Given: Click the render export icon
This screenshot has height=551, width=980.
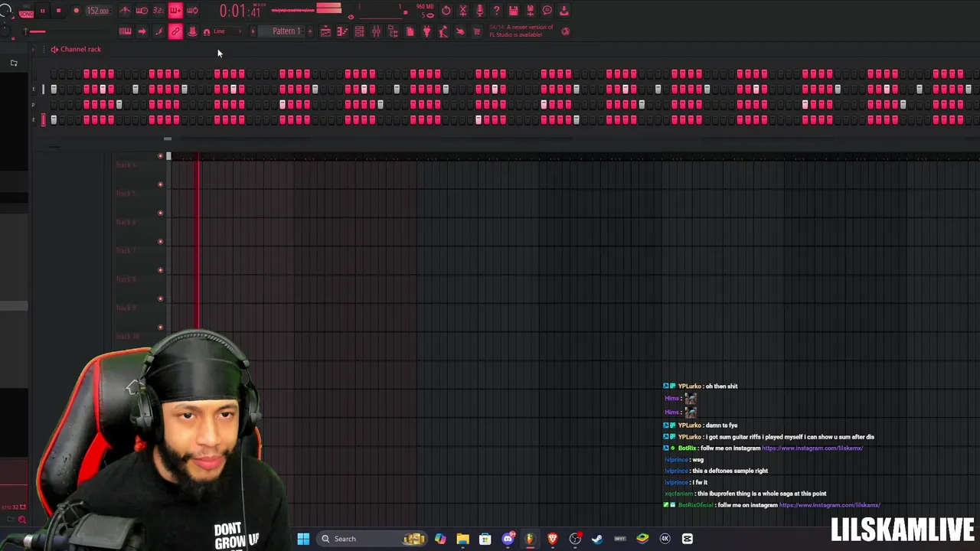Looking at the screenshot, I should click(x=530, y=11).
